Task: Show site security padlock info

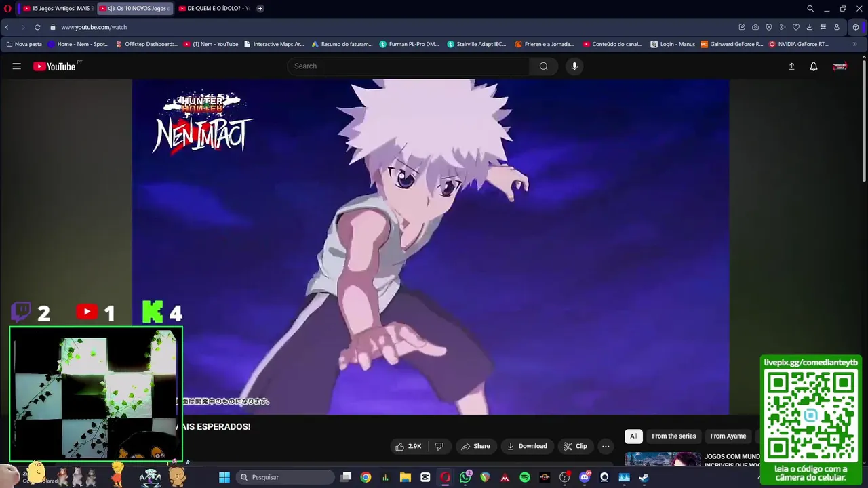Action: pos(52,27)
